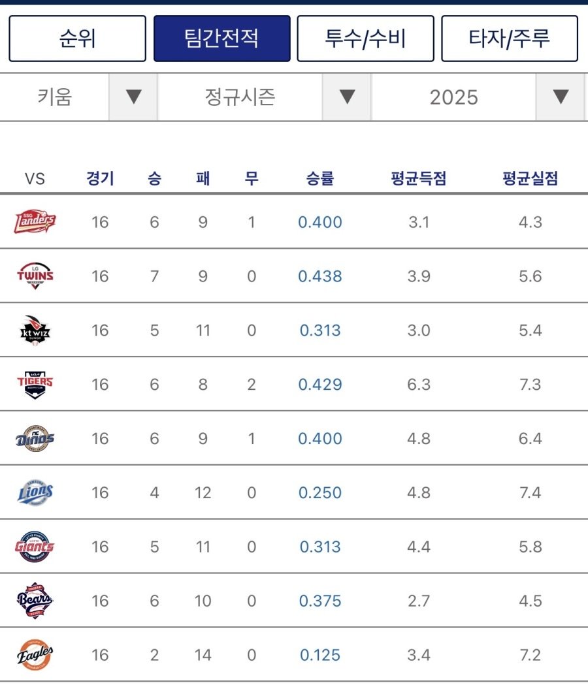Select the 팀간전적 tab
The image size is (588, 700).
pos(221,39)
